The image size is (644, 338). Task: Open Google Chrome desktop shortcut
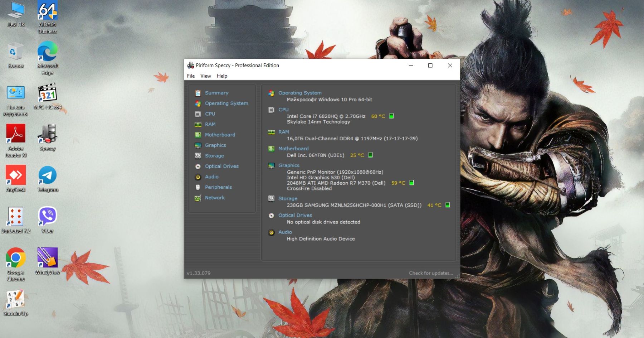16,265
